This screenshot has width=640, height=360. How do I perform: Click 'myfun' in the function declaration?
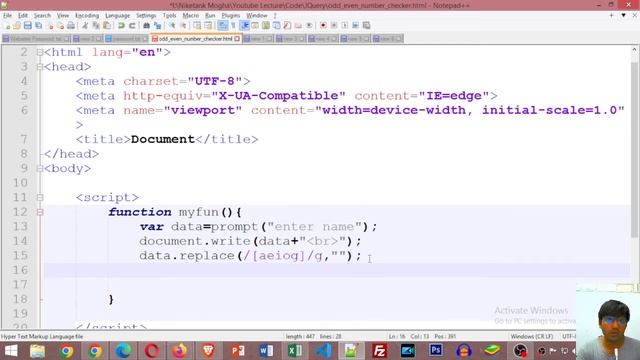coord(198,212)
